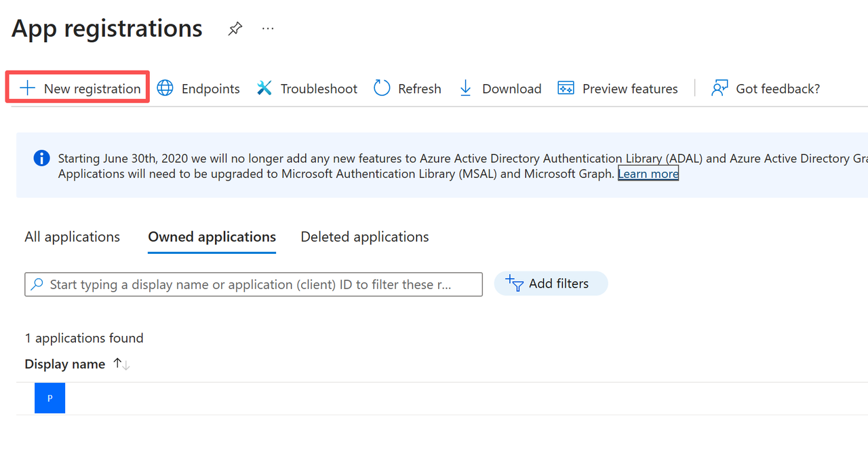Select the Troubleshoot wrench icon

[x=264, y=88]
